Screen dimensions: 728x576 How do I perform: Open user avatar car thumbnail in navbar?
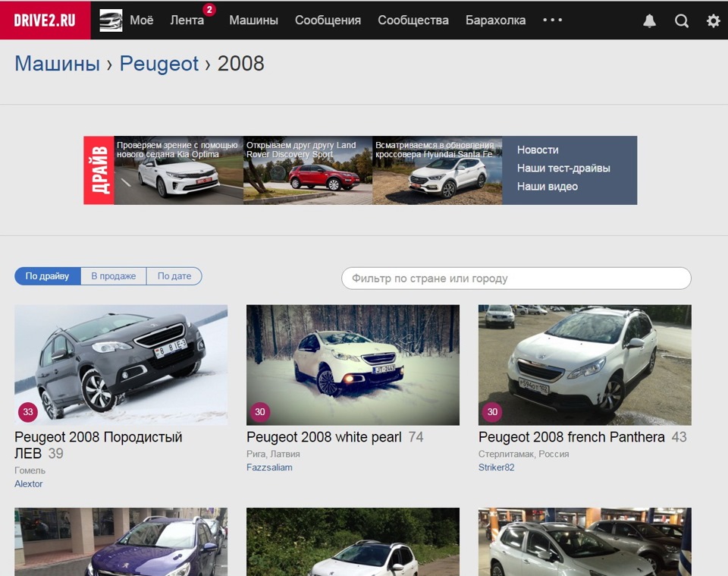pyautogui.click(x=111, y=20)
